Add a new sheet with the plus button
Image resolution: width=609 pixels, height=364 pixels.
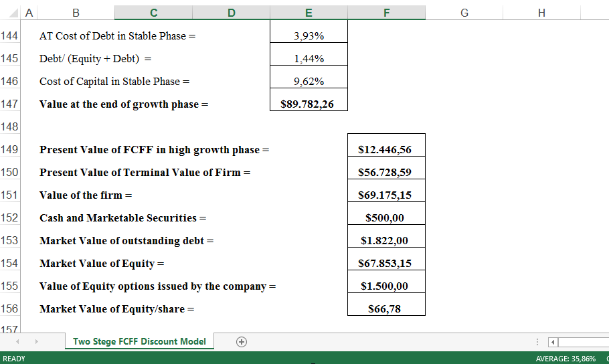tap(242, 341)
